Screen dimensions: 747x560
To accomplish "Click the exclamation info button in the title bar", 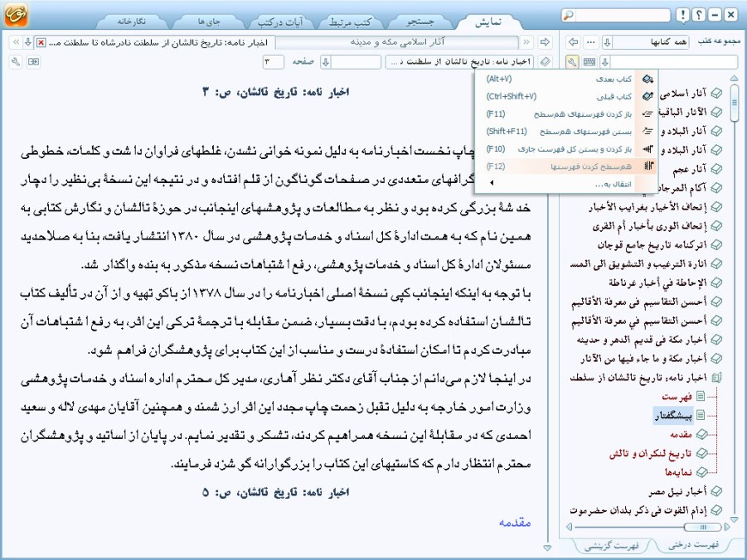I will [682, 15].
